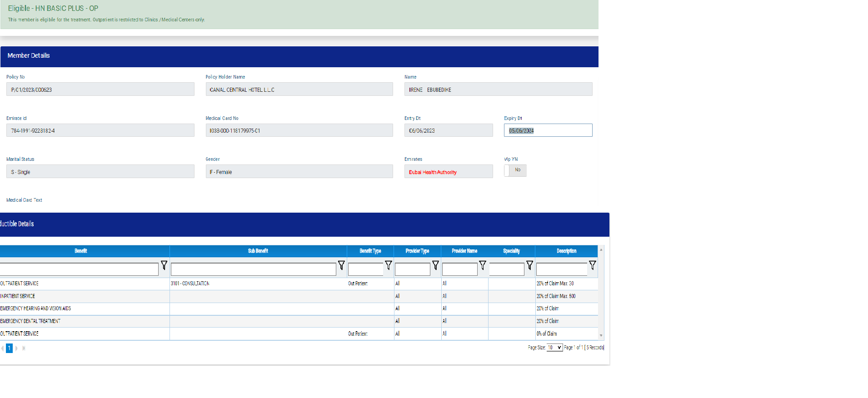Click the Sub Benefit column header
Screen dimensions: 868x398
(x=258, y=251)
